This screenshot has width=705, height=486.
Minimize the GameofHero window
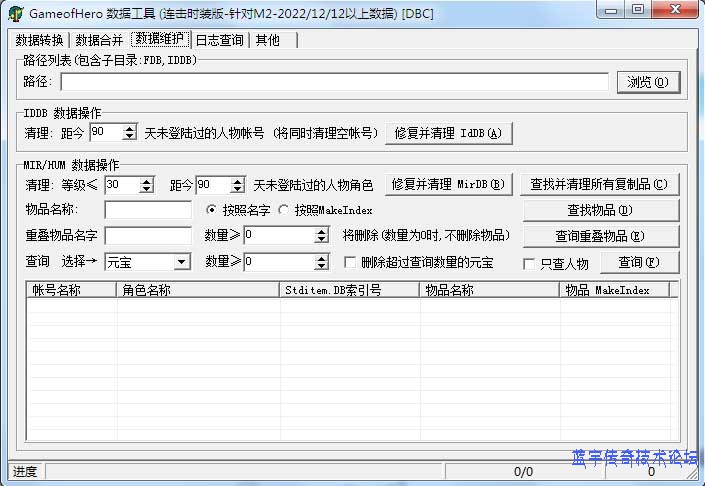[x=611, y=10]
